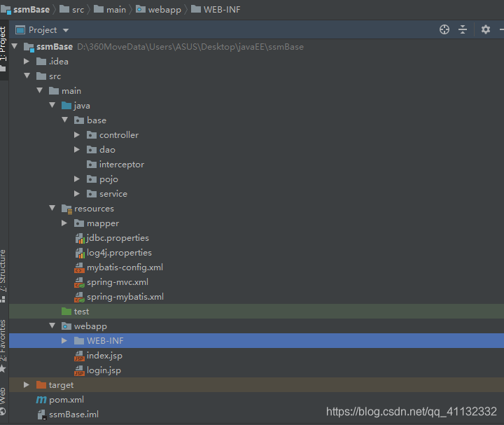Open the Project view dropdown arrow
The height and width of the screenshot is (425, 504).
[x=66, y=30]
